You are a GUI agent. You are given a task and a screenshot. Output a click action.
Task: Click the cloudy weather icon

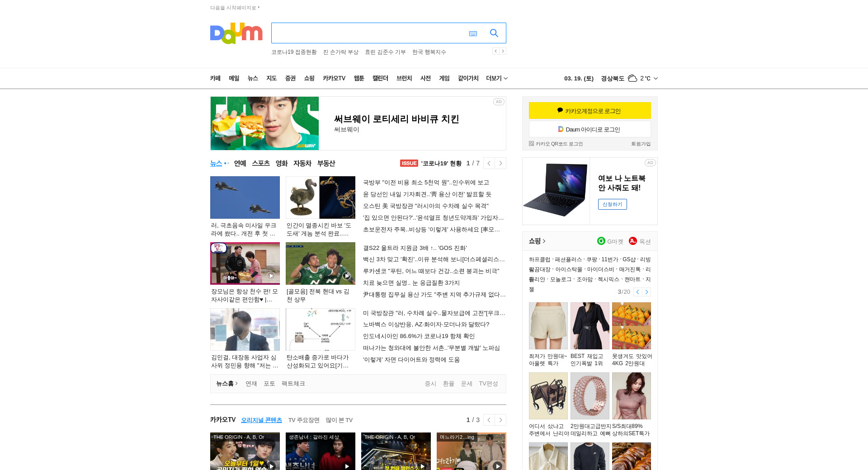click(x=632, y=78)
